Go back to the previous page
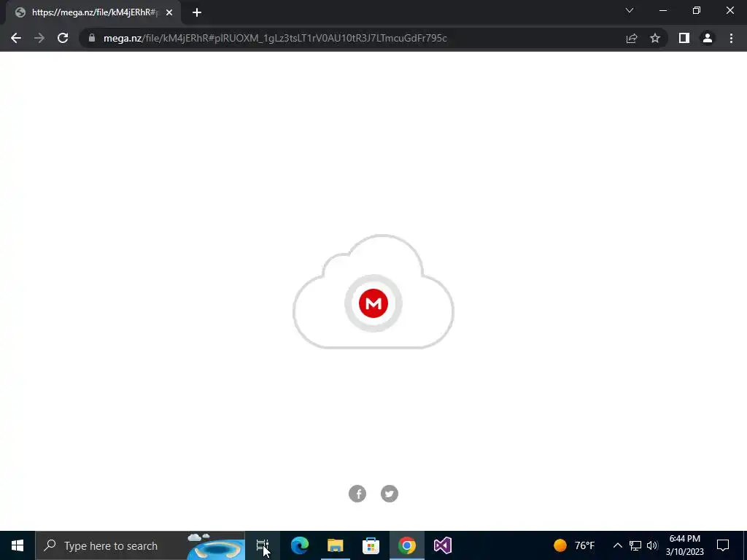Viewport: 747px width, 560px height. click(16, 38)
